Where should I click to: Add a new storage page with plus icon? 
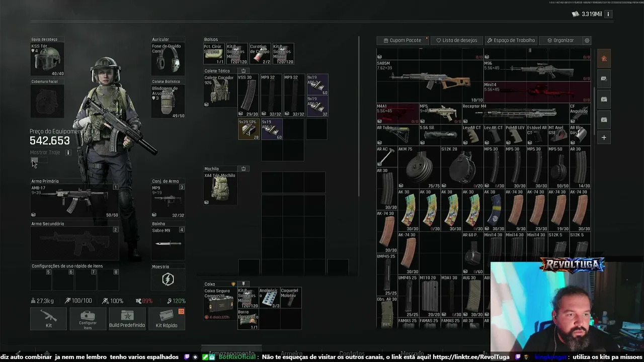click(x=604, y=137)
